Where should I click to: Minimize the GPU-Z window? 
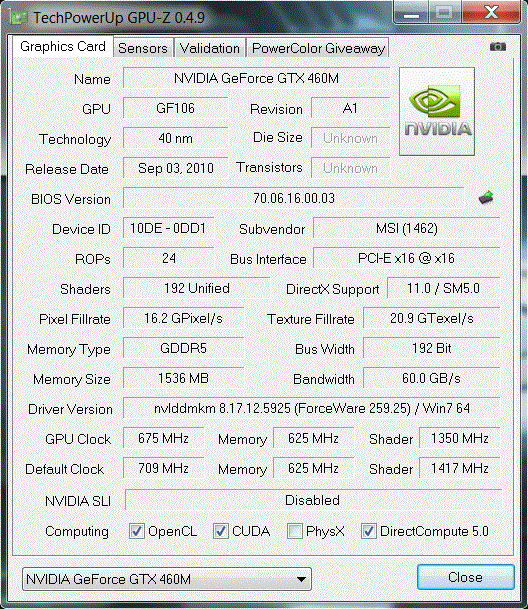pos(411,12)
